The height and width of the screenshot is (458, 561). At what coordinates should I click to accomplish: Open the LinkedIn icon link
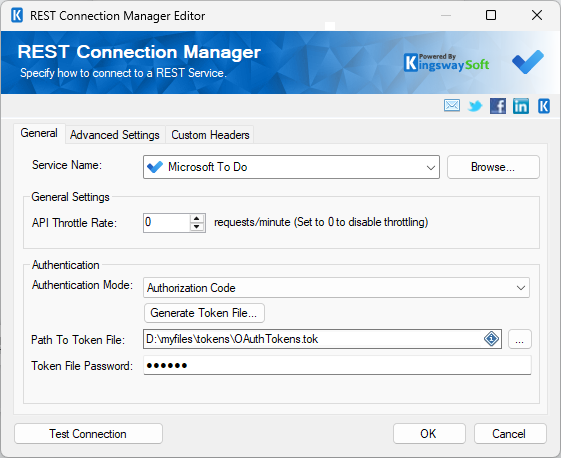pos(521,106)
